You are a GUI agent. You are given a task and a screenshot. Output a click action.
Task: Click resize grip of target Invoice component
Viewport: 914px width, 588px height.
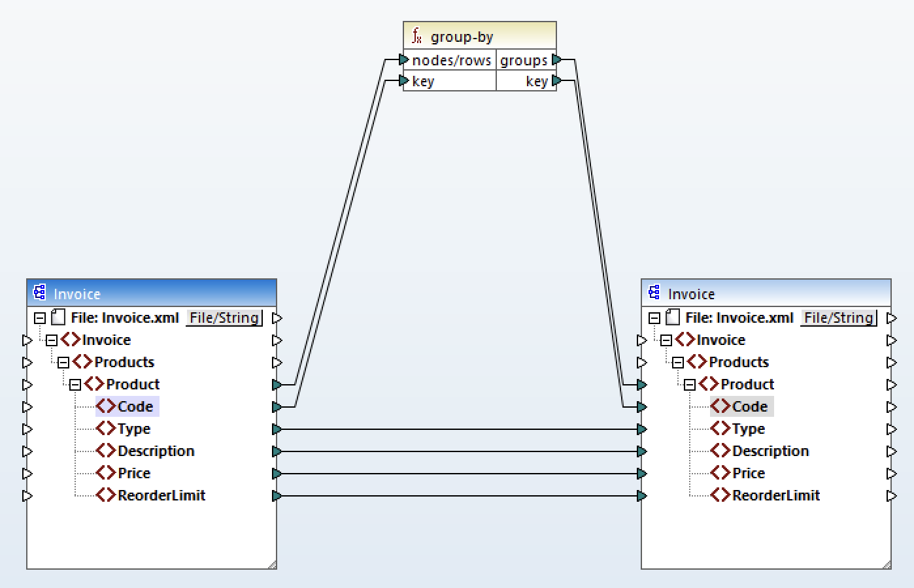(886, 564)
